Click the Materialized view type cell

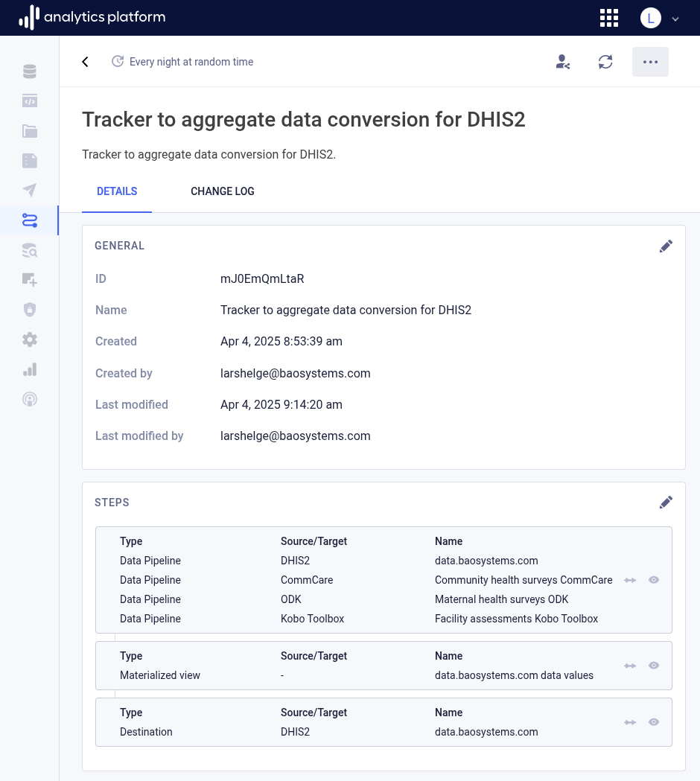click(x=160, y=675)
